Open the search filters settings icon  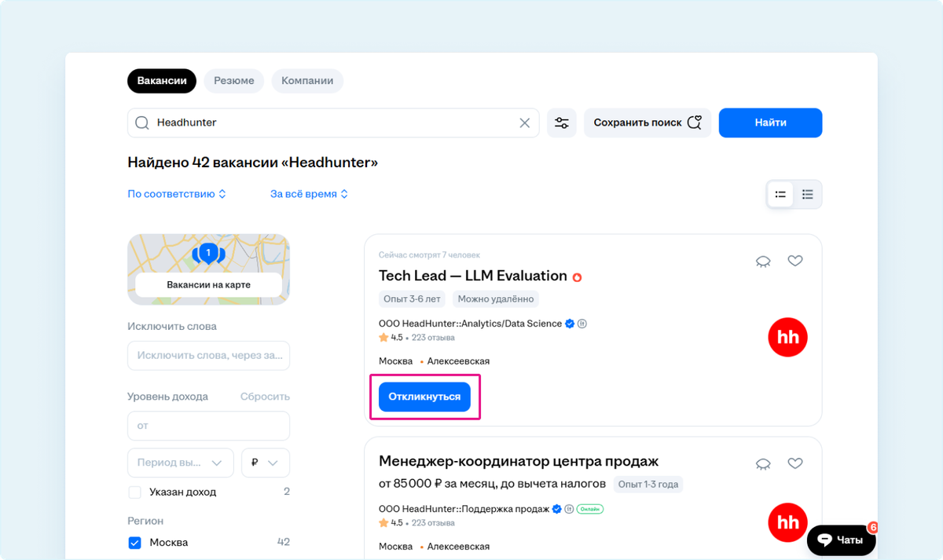click(562, 123)
